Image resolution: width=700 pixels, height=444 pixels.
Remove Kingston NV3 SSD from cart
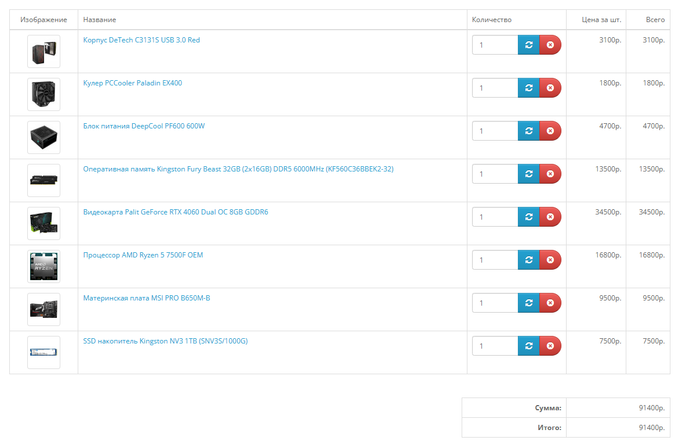click(x=550, y=346)
